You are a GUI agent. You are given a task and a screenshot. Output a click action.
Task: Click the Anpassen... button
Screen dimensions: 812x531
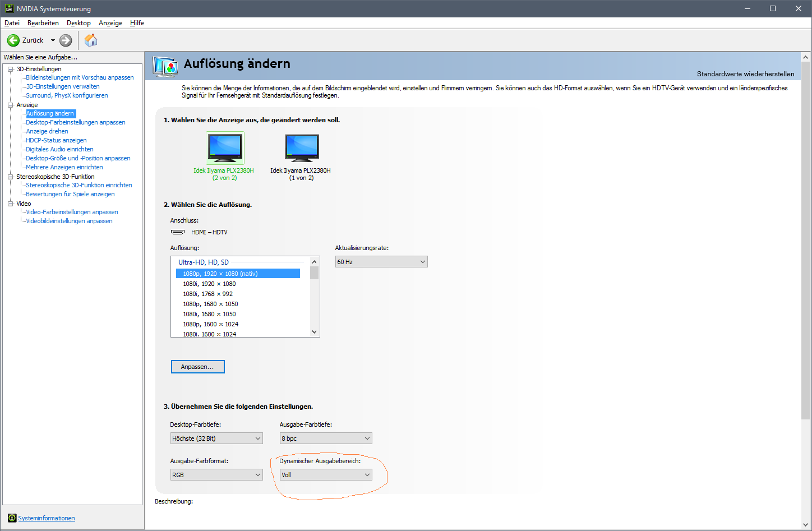197,367
